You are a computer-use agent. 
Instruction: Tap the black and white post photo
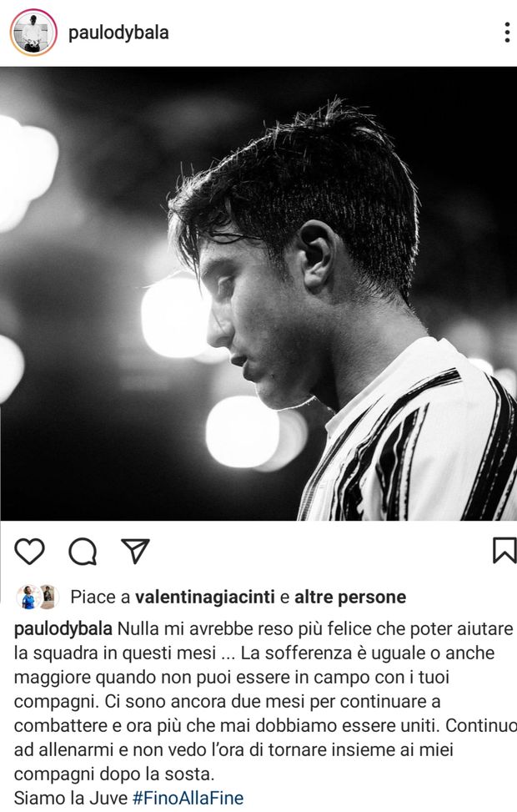[x=258, y=294]
